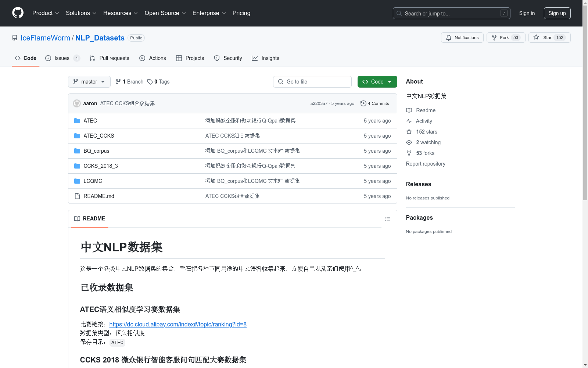Click aaron's avatar in commit bar
The width and height of the screenshot is (588, 368).
click(77, 103)
